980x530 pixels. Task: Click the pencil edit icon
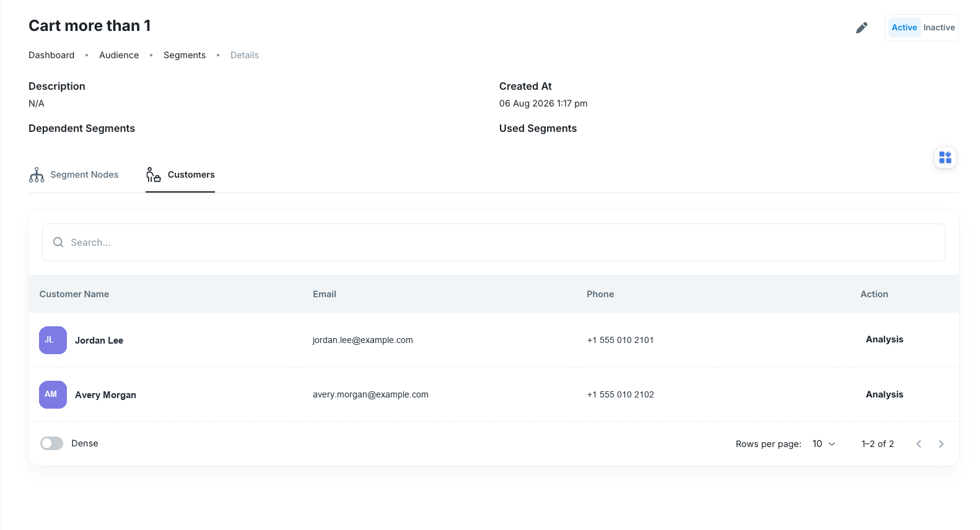(x=862, y=28)
